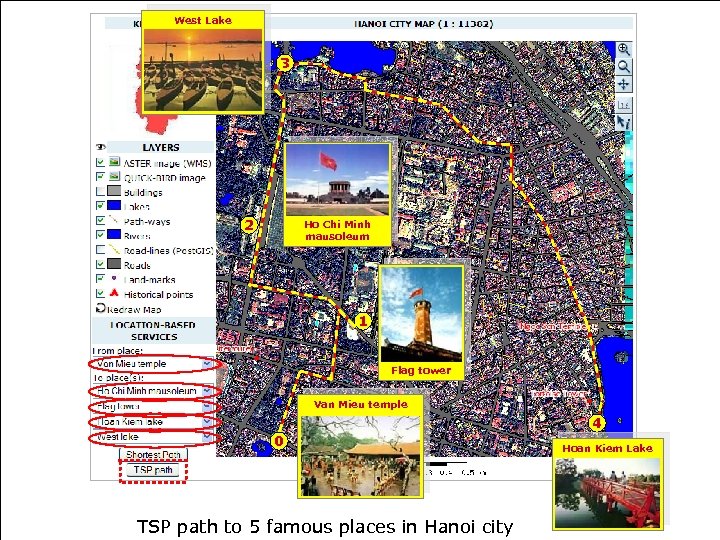Click route stop marker 4 on map
The image size is (720, 540).
click(596, 422)
